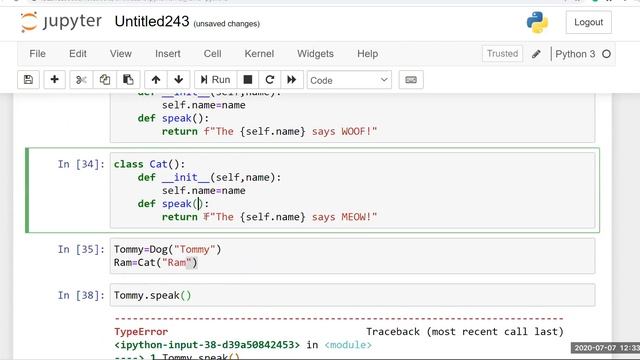Image resolution: width=640 pixels, height=360 pixels.
Task: Click the unsaved changes status text
Action: pos(227,24)
